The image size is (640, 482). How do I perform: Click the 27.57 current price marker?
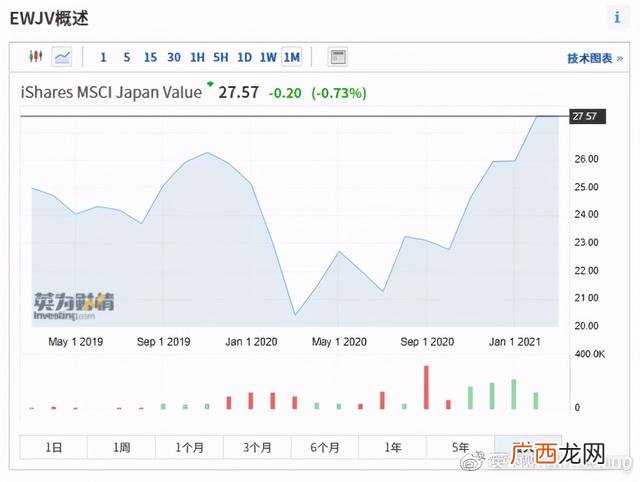(587, 116)
